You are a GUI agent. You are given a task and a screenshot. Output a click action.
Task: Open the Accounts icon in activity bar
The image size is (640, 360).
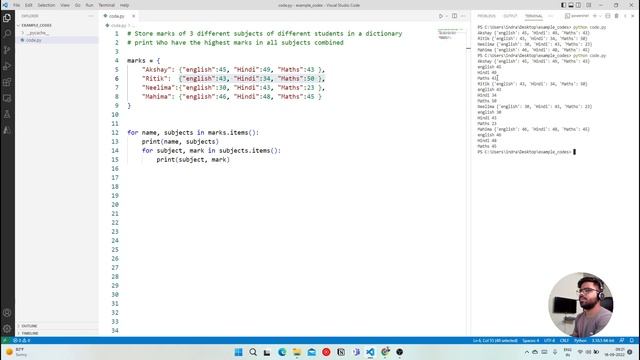point(7,313)
